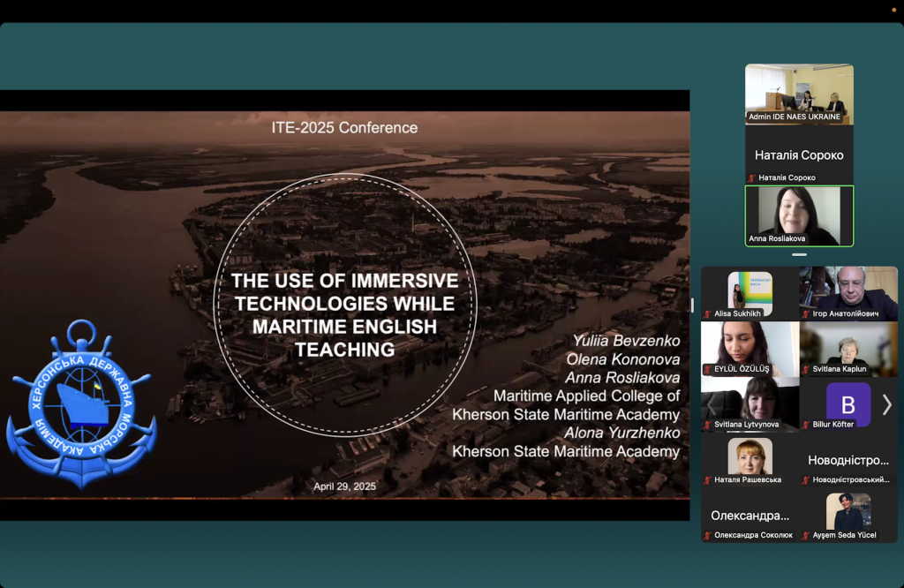Click EYLÜL ÖZÜLÜŞ's muted microphone icon
The image size is (904, 588).
pyautogui.click(x=707, y=370)
